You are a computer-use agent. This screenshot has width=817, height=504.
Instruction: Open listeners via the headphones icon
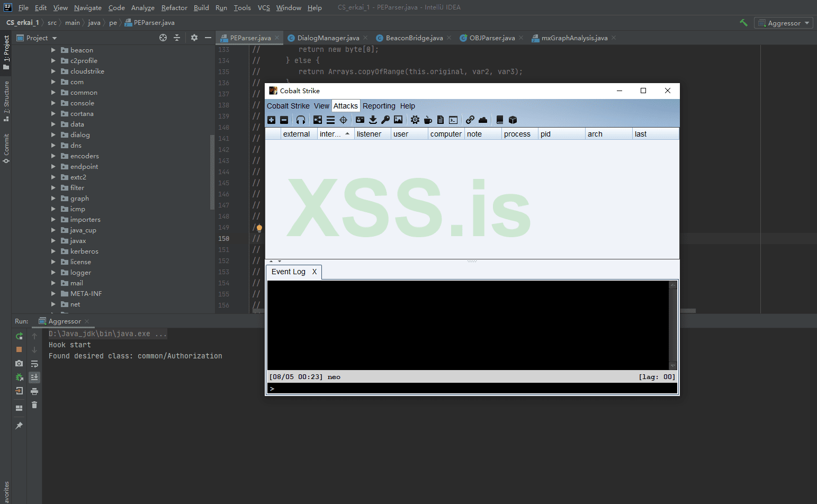pyautogui.click(x=301, y=120)
